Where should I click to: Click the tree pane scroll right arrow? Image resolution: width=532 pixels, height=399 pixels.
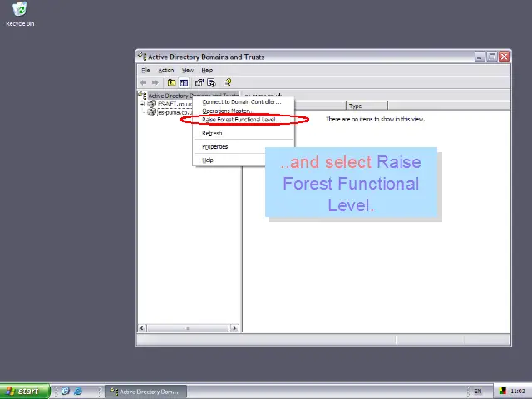[x=234, y=328]
